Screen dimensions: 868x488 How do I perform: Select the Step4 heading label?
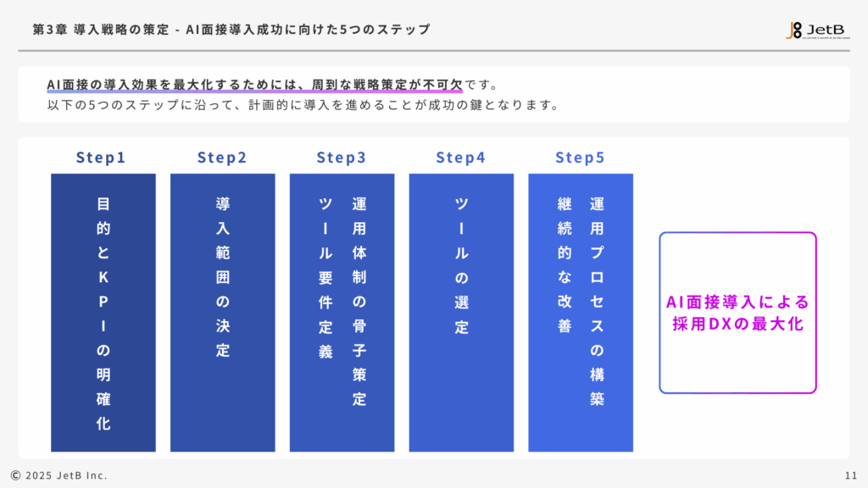[461, 158]
